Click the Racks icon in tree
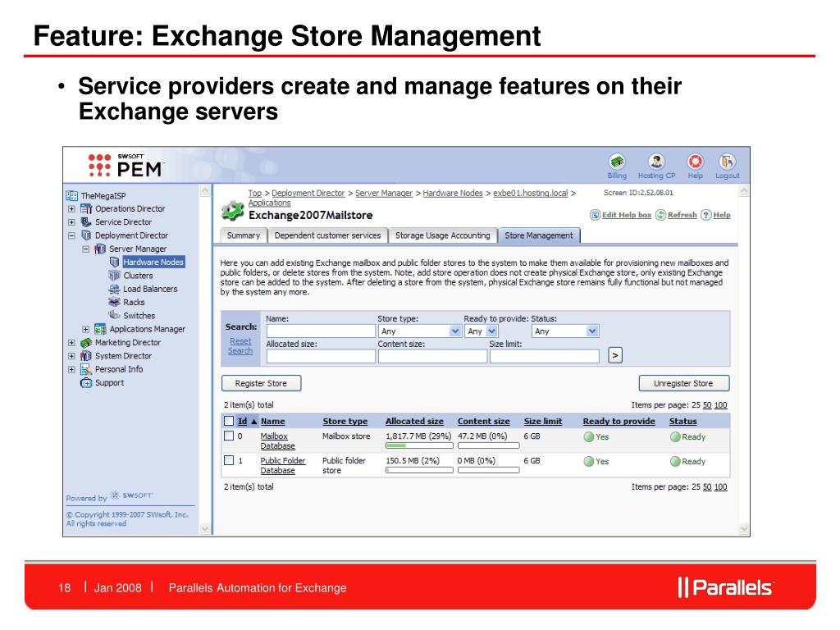Screen dimensions: 840x630 click(x=114, y=302)
